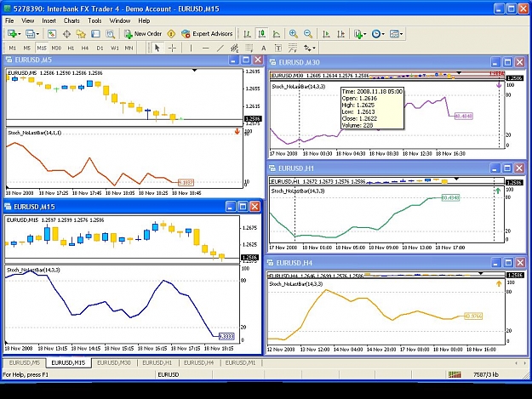
Task: Open the Strategy Tester magnifier icon
Action: [x=111, y=34]
